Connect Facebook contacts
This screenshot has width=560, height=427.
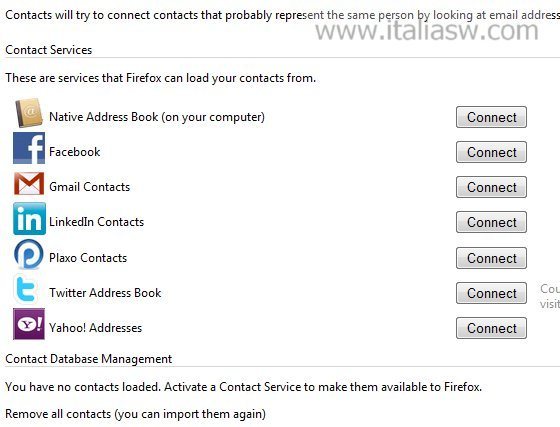coord(491,152)
